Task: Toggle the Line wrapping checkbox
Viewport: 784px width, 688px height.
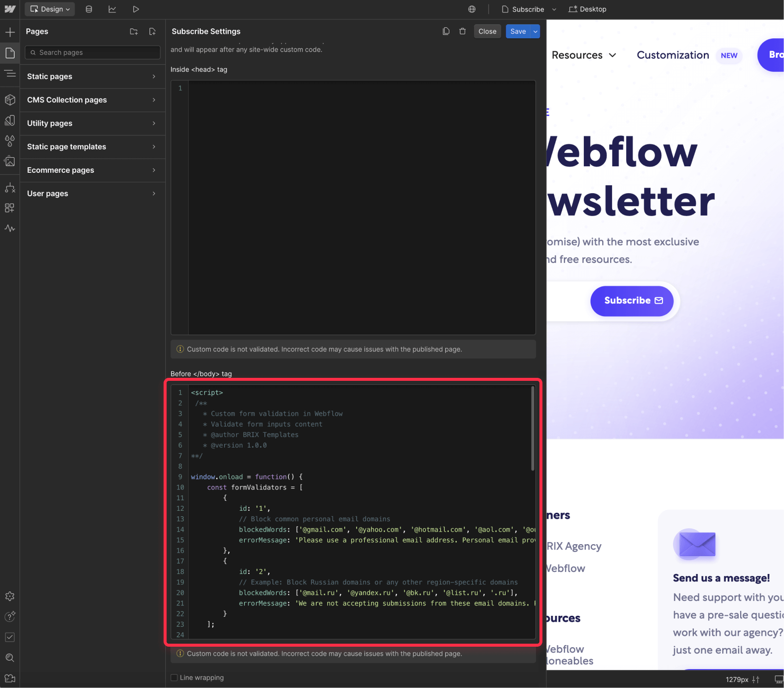Action: pyautogui.click(x=174, y=678)
